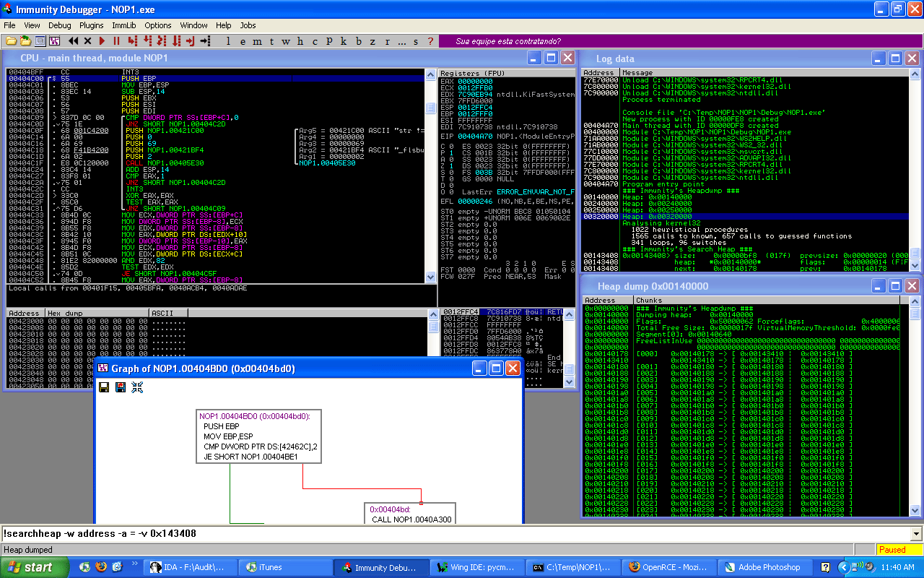
Task: Open the graph view toolbar icon
Action: pyautogui.click(x=54, y=41)
